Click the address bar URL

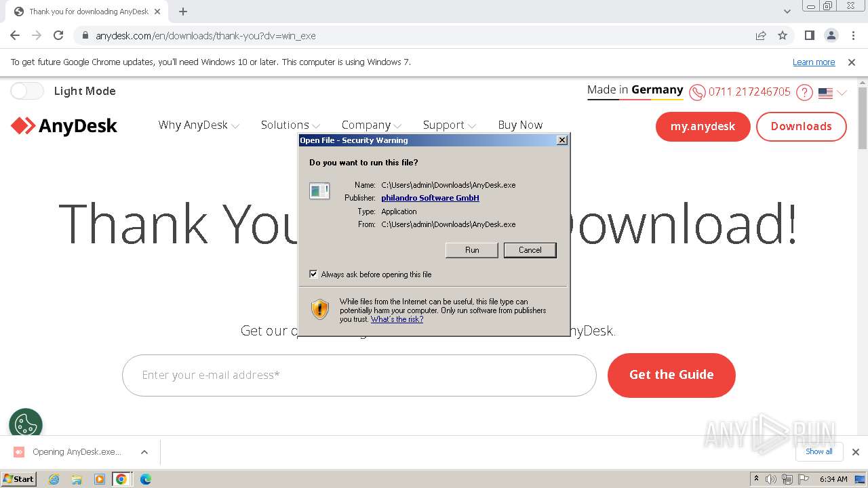click(x=205, y=35)
